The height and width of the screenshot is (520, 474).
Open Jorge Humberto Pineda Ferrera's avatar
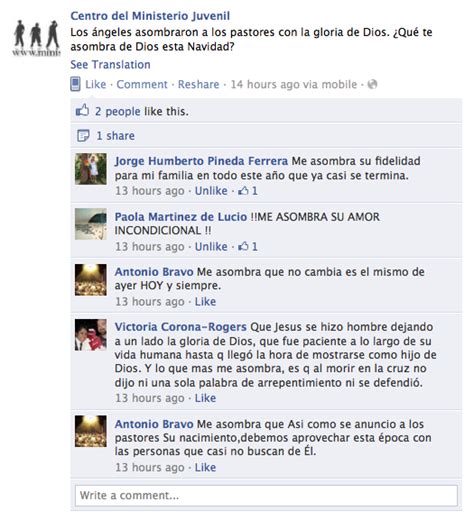click(x=91, y=169)
